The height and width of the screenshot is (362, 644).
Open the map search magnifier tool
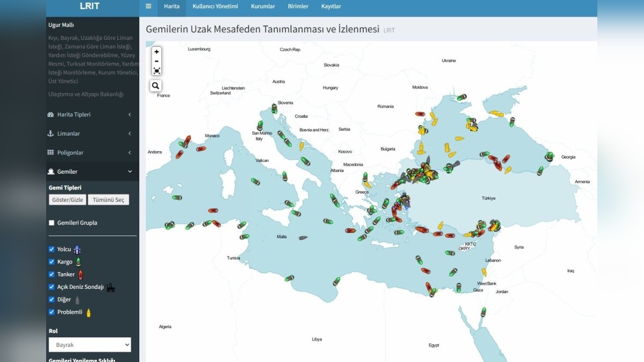tap(156, 86)
